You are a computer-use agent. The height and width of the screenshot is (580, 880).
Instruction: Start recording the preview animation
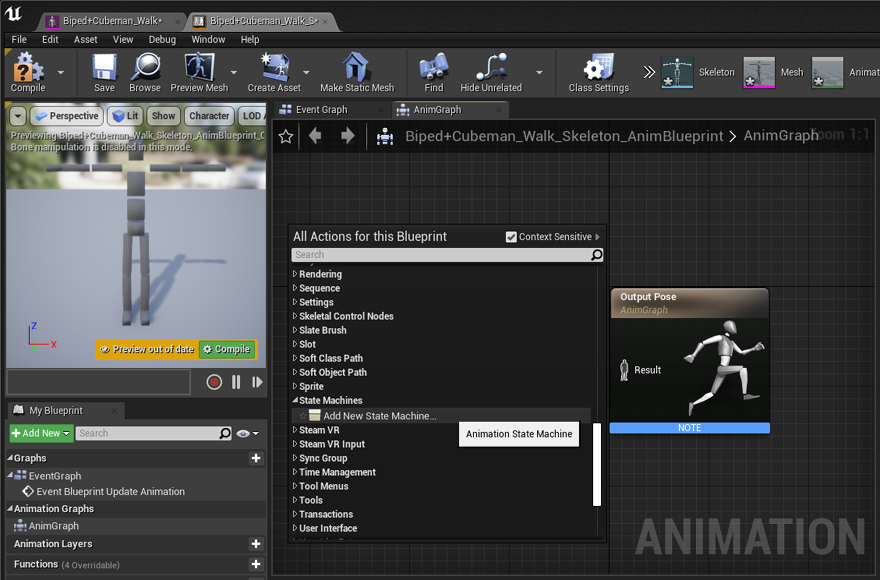point(214,382)
